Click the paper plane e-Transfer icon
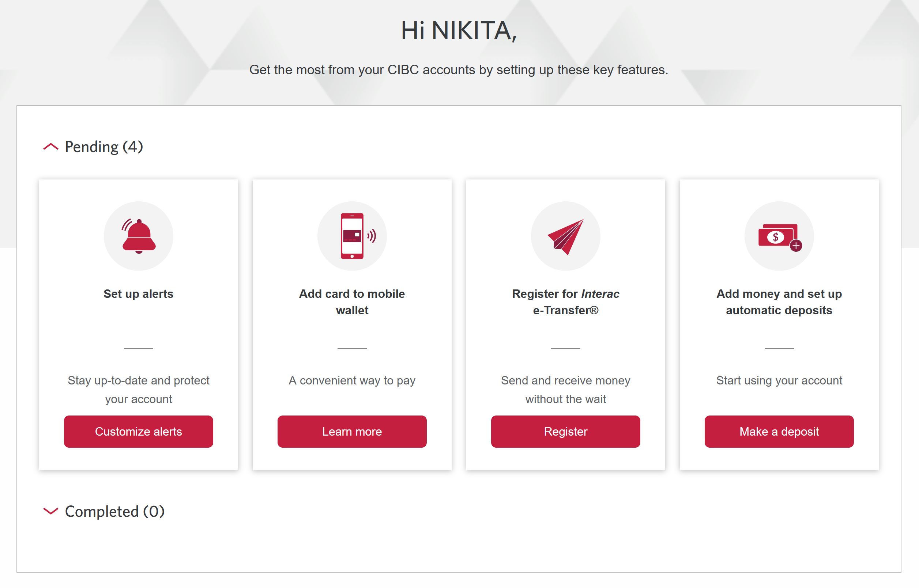 565,236
